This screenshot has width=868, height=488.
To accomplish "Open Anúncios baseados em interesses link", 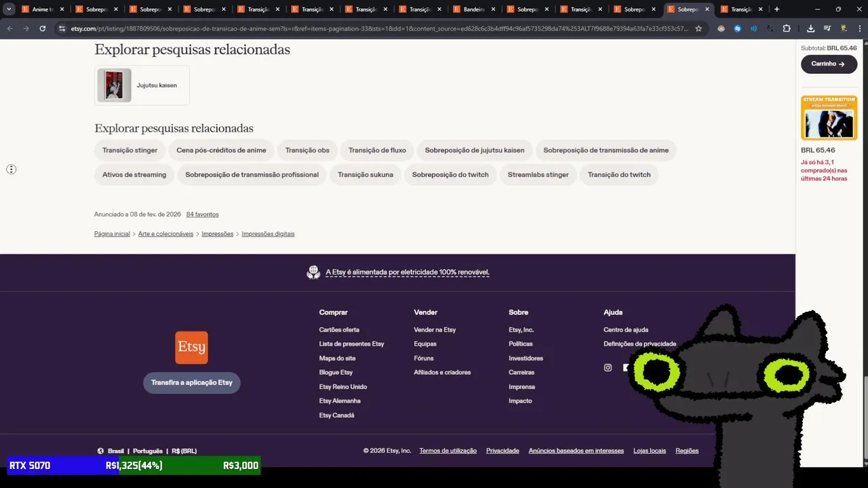I will (576, 451).
